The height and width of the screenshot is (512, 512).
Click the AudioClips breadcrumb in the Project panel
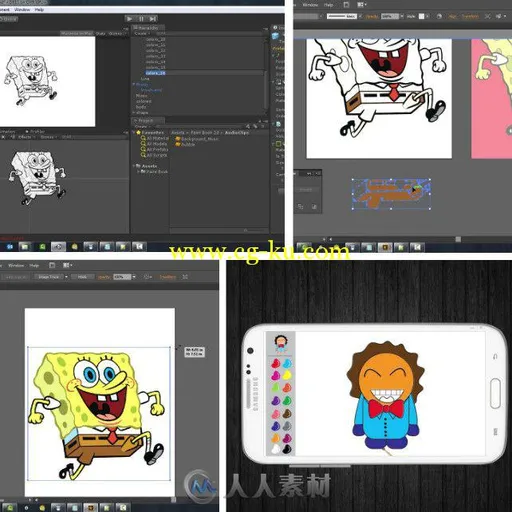pos(237,132)
